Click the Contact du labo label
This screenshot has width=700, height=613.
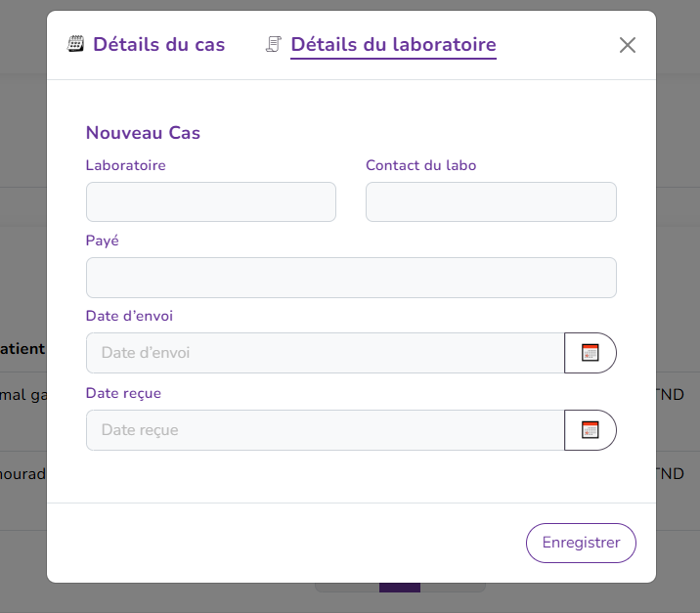click(x=421, y=165)
